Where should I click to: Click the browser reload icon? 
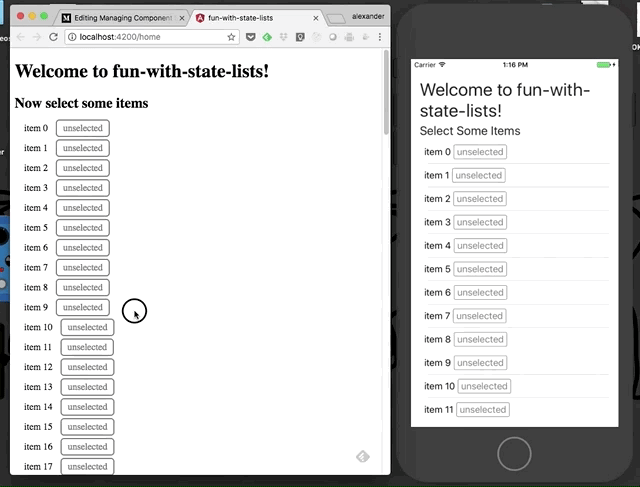point(53,37)
